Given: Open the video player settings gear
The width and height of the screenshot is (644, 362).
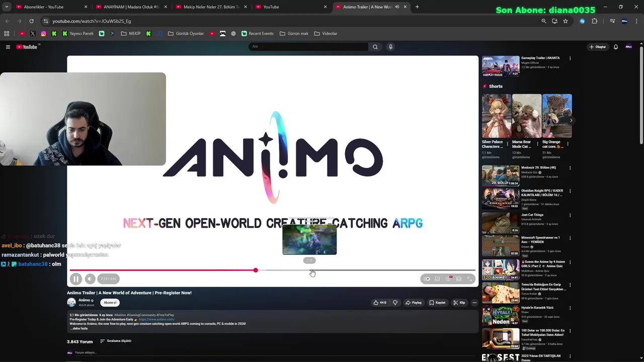Looking at the screenshot, I should pyautogui.click(x=448, y=279).
